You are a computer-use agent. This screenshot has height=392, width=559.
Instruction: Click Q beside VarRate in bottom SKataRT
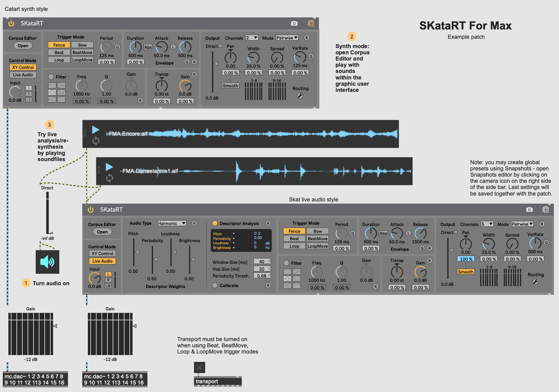pos(546,242)
